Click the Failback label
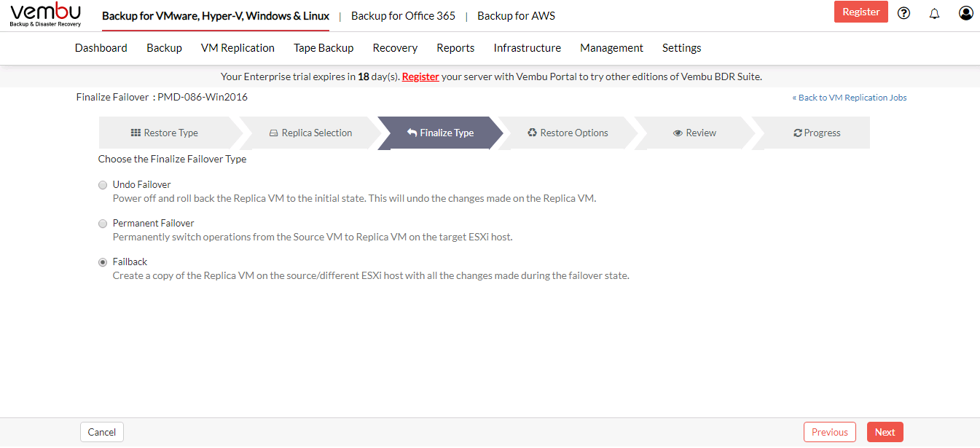This screenshot has height=448, width=980. point(130,262)
